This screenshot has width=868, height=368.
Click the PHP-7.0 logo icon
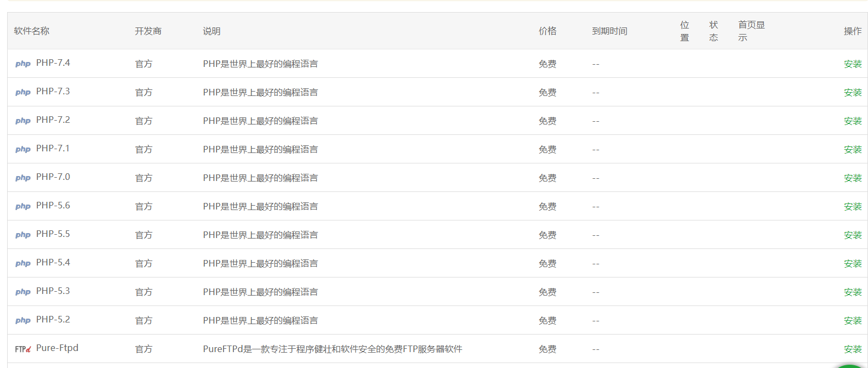coord(23,178)
